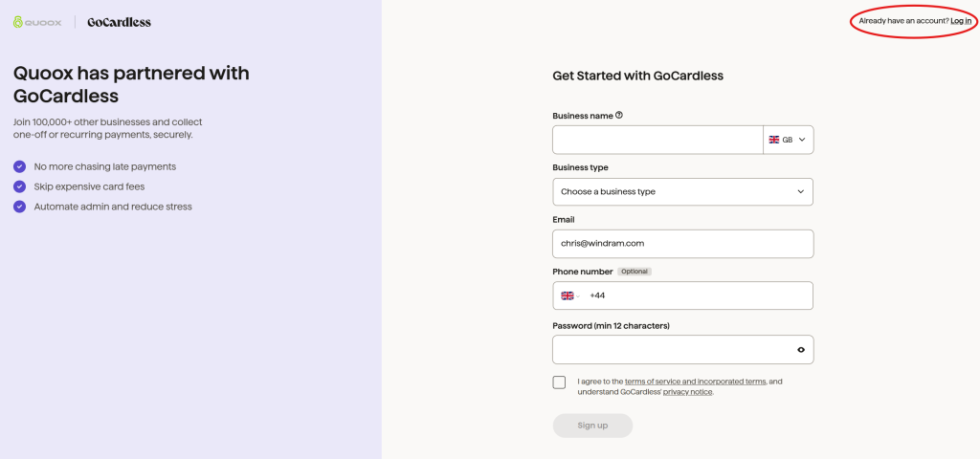Image resolution: width=980 pixels, height=459 pixels.
Task: Follow the Log in link
Action: [x=961, y=20]
